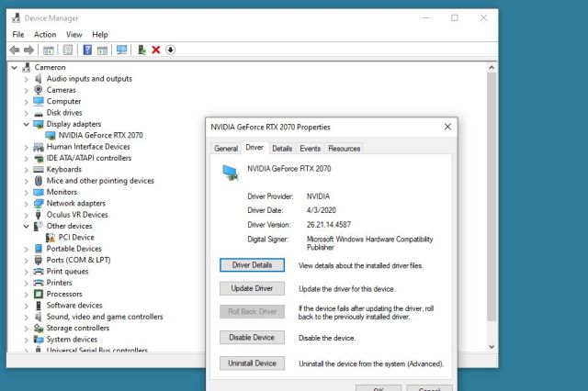Screen dimensions: 588x391
Task: Select the Computer monitor icon
Action: click(x=39, y=102)
